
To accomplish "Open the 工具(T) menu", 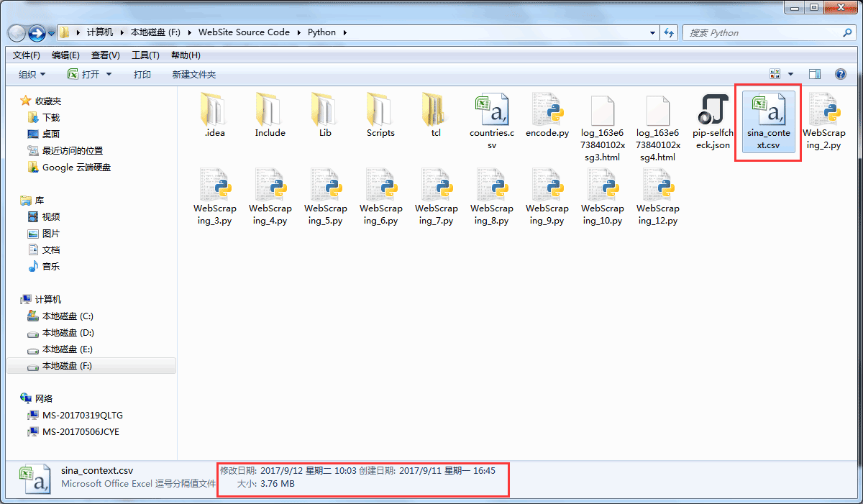I will click(145, 55).
